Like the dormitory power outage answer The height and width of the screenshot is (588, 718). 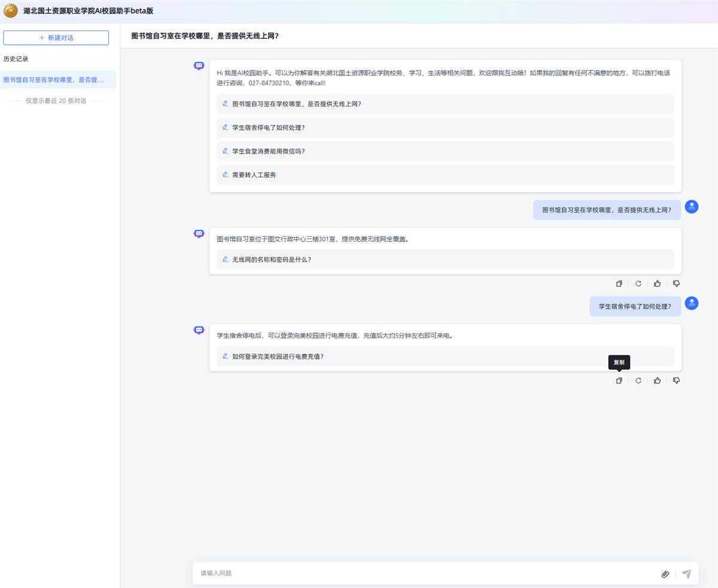click(x=658, y=380)
